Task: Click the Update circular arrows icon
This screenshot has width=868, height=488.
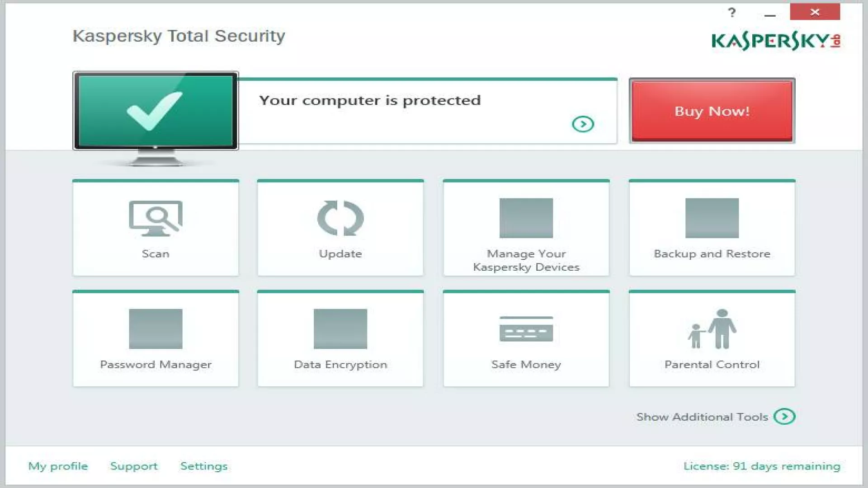Action: tap(340, 218)
